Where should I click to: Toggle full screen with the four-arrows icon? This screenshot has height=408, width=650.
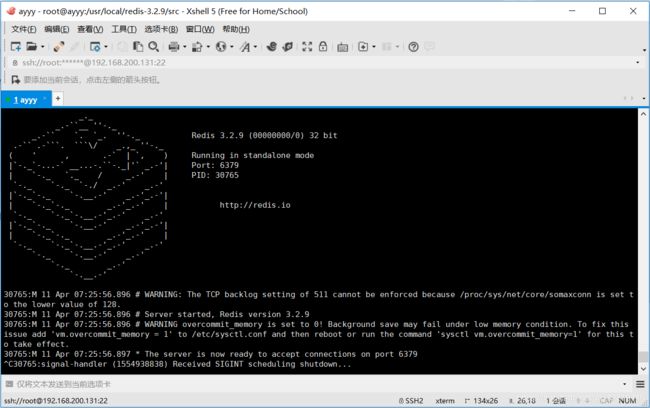(307, 46)
